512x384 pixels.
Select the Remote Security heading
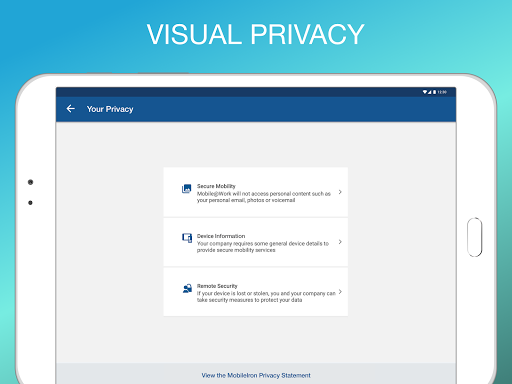(217, 286)
